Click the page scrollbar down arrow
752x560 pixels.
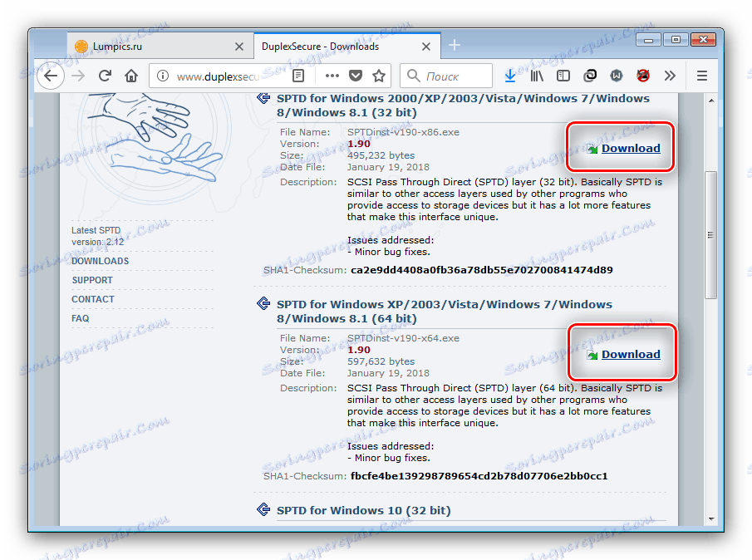[x=711, y=519]
